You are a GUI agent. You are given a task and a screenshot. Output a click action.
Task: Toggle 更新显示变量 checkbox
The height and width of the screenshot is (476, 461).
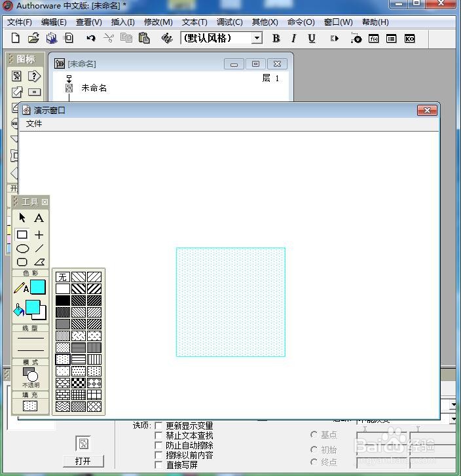[x=158, y=426]
